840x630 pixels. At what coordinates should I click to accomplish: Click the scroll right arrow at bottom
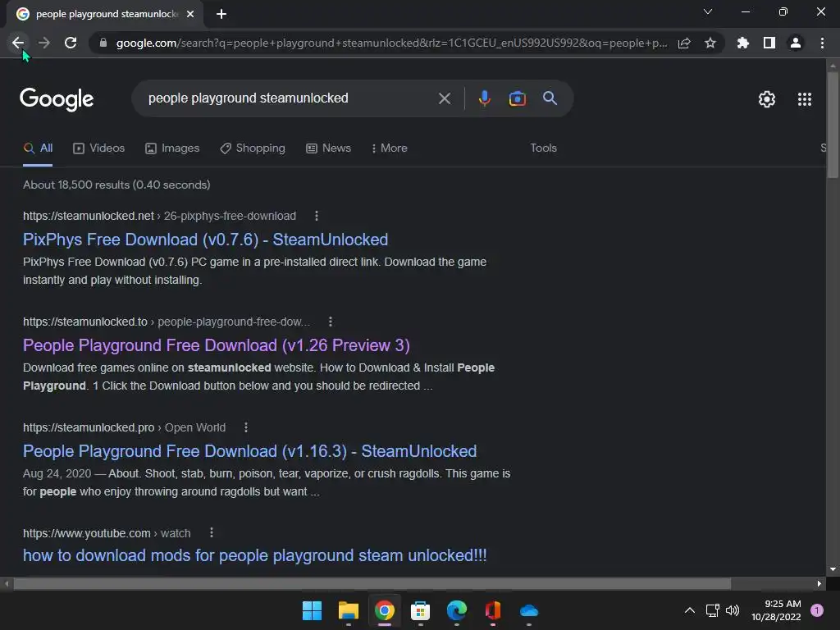819,584
